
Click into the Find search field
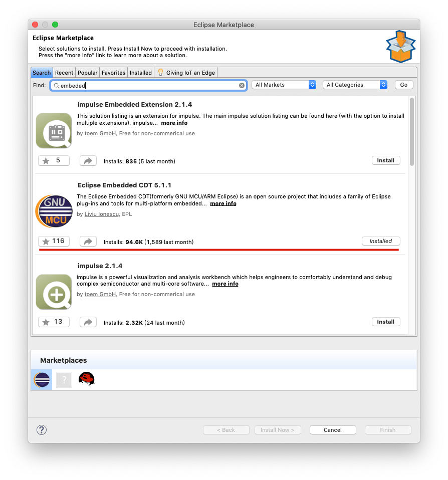(148, 85)
